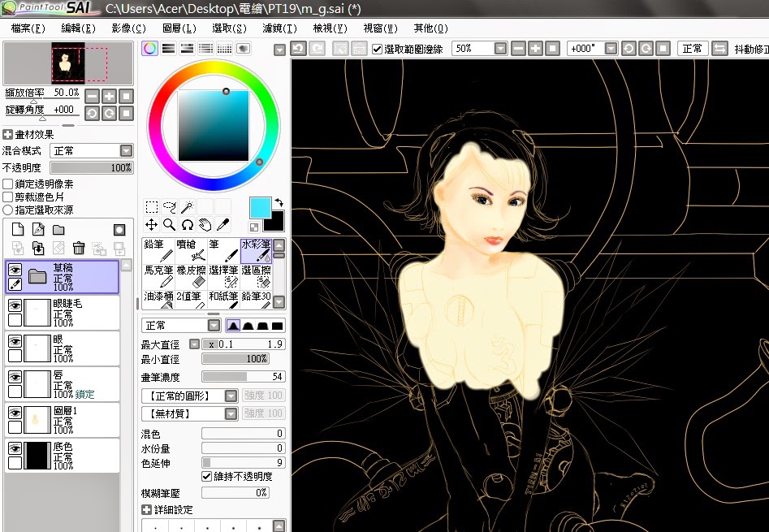
Task: Choose the 選區擦 selection eraser
Action: [x=256, y=276]
